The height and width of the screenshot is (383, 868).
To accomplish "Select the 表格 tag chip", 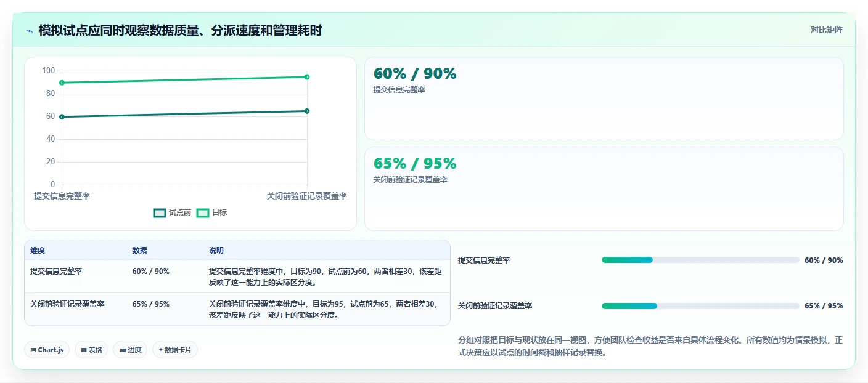I will tap(91, 350).
